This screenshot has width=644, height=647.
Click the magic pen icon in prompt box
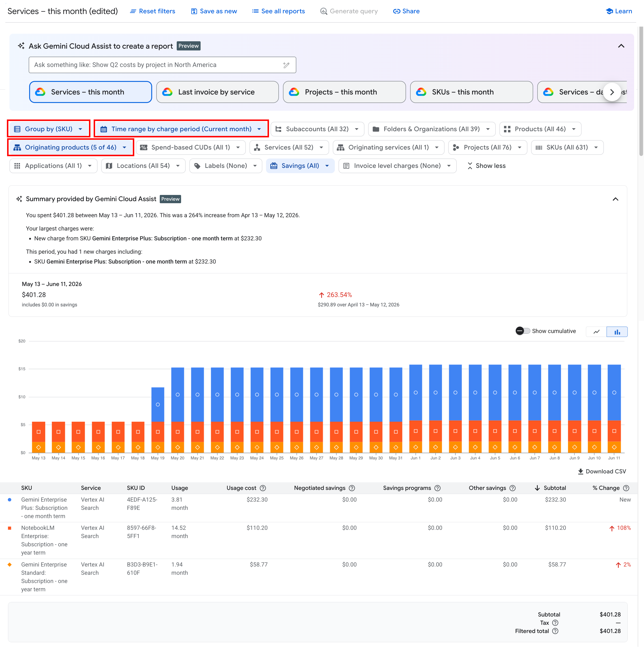286,65
